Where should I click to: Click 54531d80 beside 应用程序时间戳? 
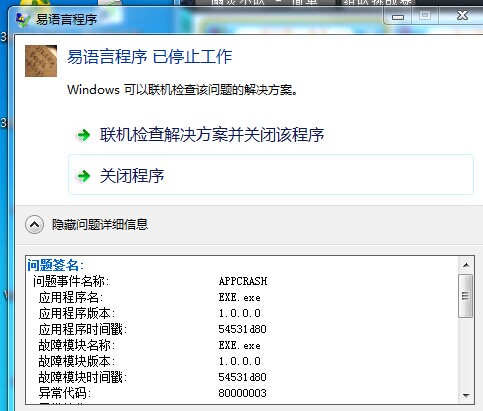(x=242, y=329)
